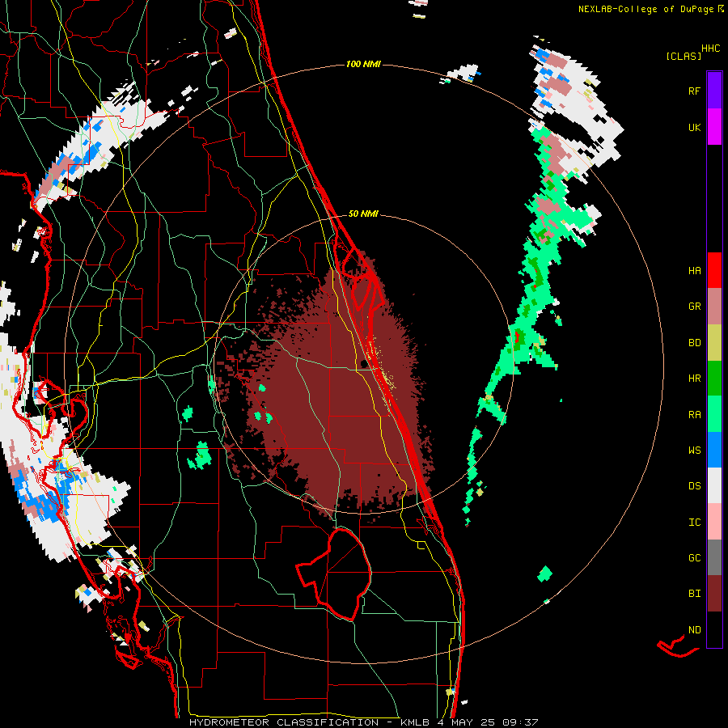Click the 50 NMI range ring label
This screenshot has width=728, height=728.
(363, 214)
